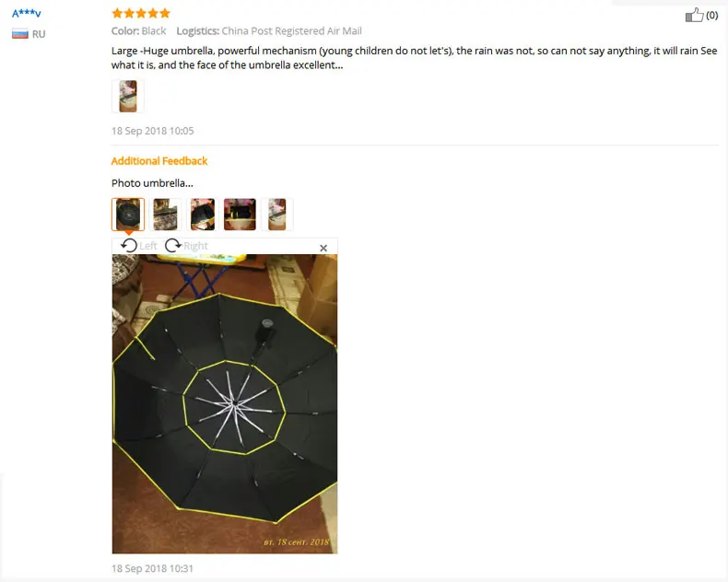Click the thumbs-up helpful icon
The width and height of the screenshot is (728, 582).
pos(694,15)
